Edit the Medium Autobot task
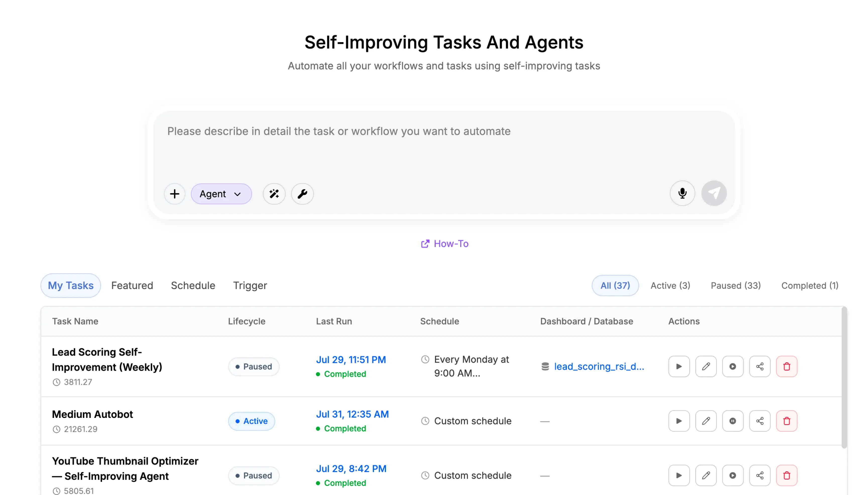This screenshot has height=495, width=868. (x=706, y=421)
